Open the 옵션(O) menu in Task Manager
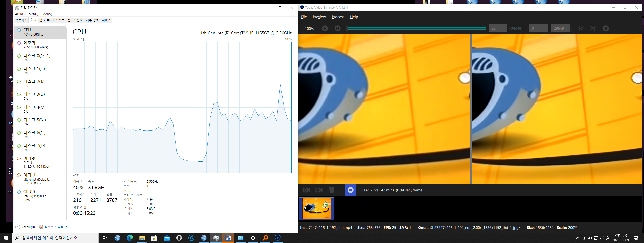This screenshot has height=243, width=644. (x=33, y=14)
